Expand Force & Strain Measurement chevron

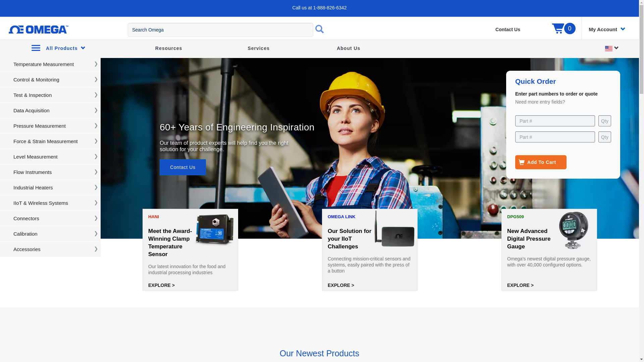pos(96,141)
